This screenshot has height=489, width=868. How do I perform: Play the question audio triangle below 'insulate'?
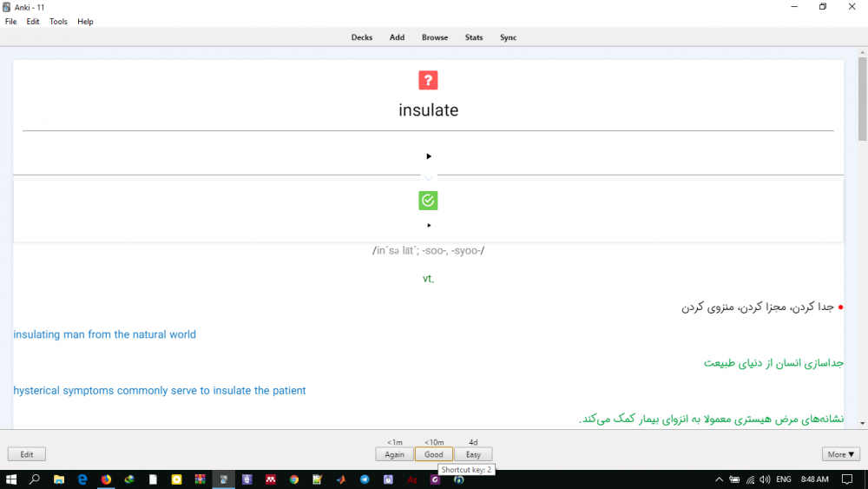coord(429,156)
